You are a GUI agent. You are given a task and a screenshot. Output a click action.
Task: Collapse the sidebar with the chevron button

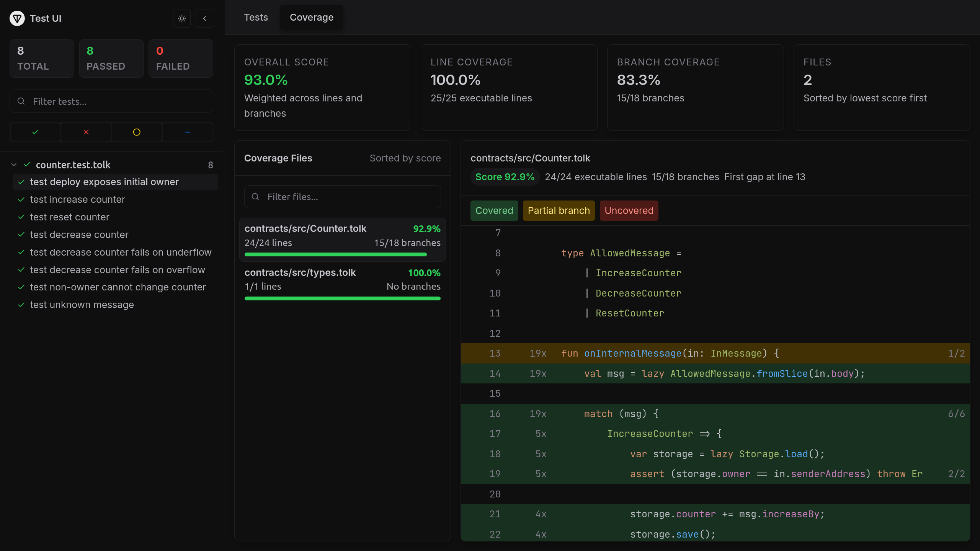coord(204,18)
